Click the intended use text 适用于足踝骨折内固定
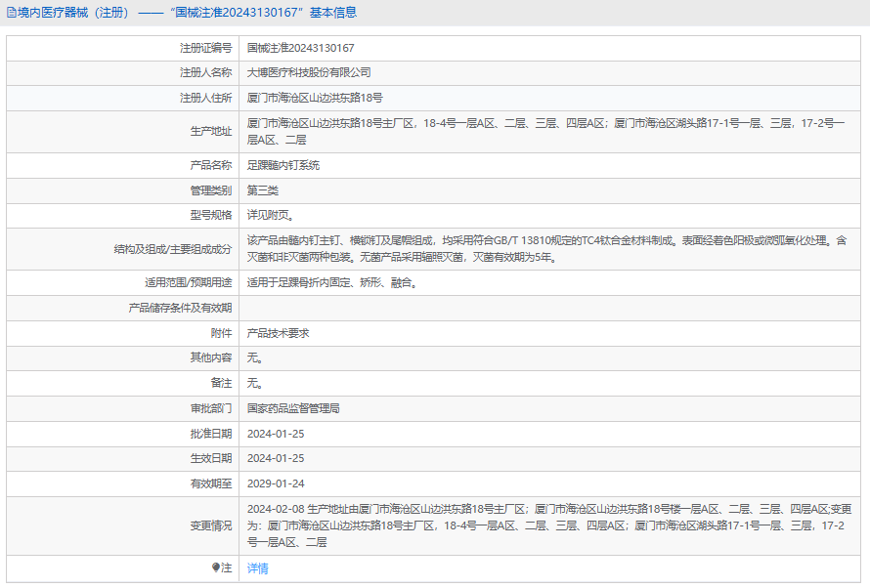Image resolution: width=870 pixels, height=588 pixels. [332, 283]
